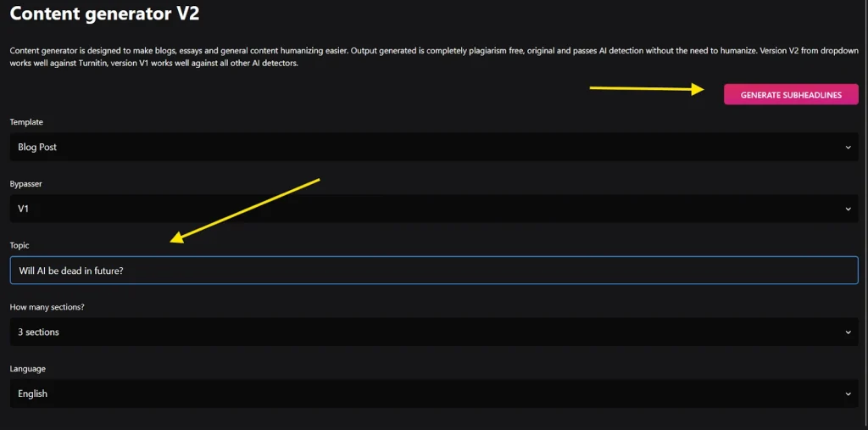The width and height of the screenshot is (868, 430).
Task: Click the Content generator V2 heading
Action: tap(105, 14)
